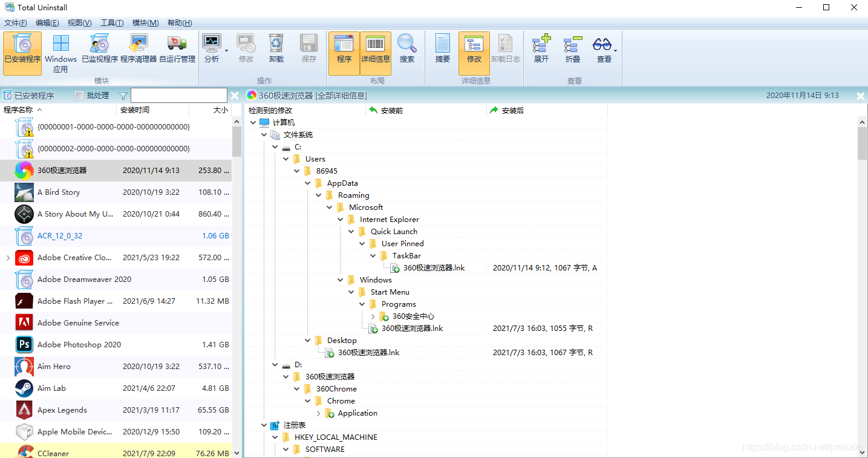This screenshot has width=868, height=458.
Task: Open the 编辑(E) menu
Action: (47, 23)
